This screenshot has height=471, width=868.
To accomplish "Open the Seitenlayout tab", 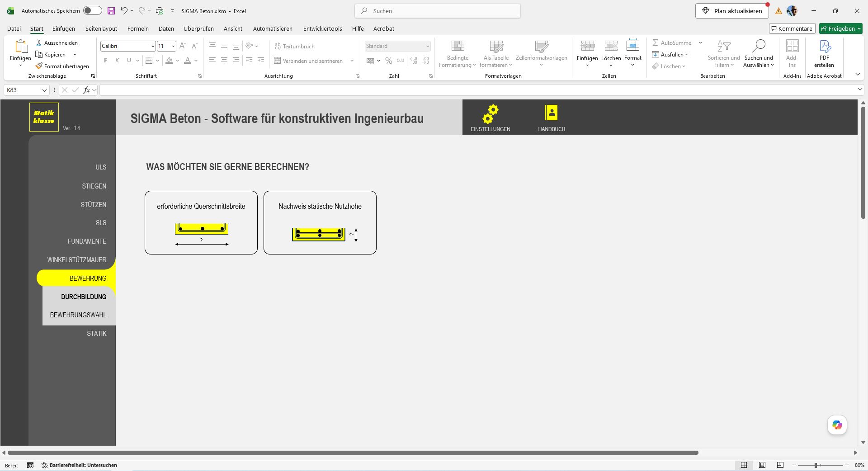I will pyautogui.click(x=101, y=28).
